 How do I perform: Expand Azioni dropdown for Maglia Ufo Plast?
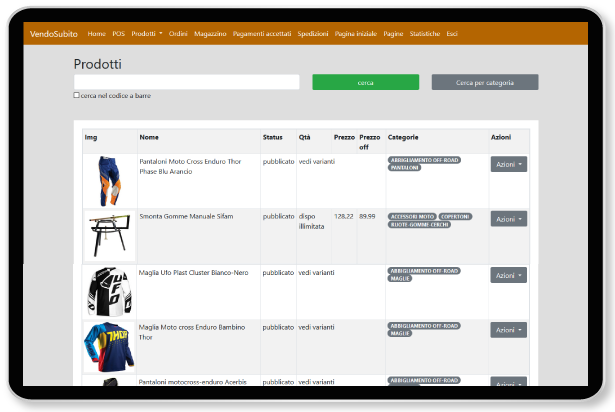[508, 275]
